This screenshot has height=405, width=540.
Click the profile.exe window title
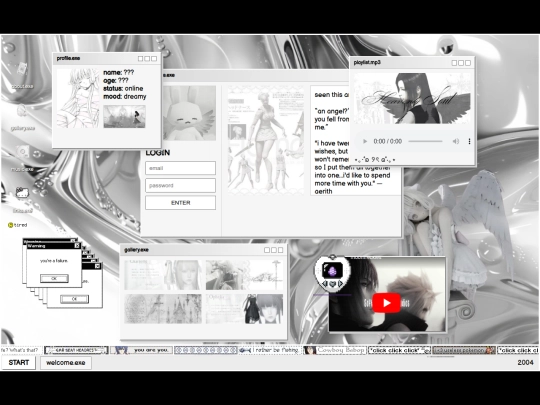pyautogui.click(x=68, y=58)
